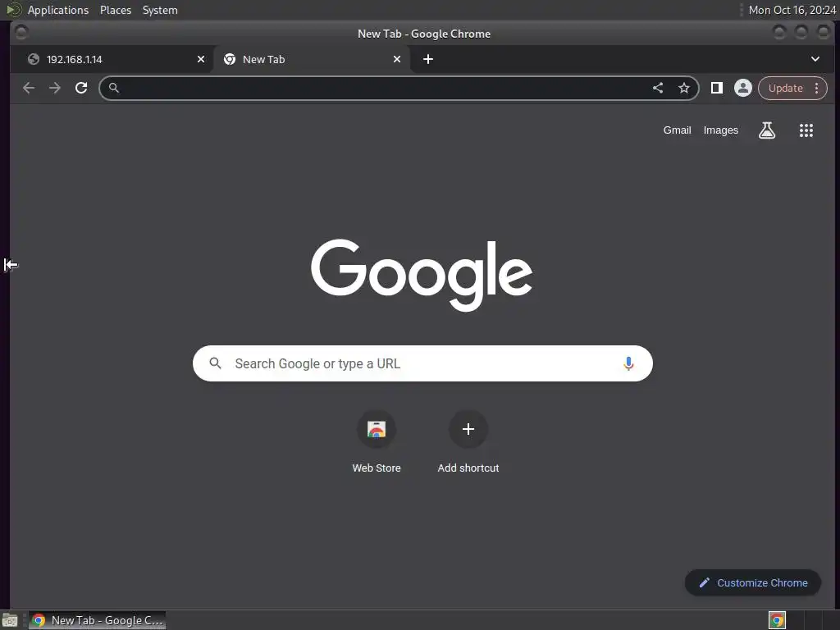The width and height of the screenshot is (840, 630).
Task: Click the window menu button in title bar
Action: tap(21, 33)
